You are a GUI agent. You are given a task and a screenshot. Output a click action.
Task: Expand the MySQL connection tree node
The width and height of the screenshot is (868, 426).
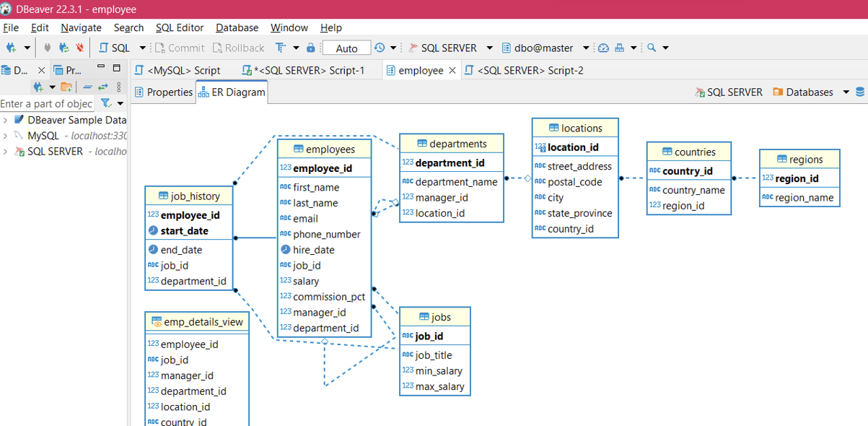click(6, 136)
